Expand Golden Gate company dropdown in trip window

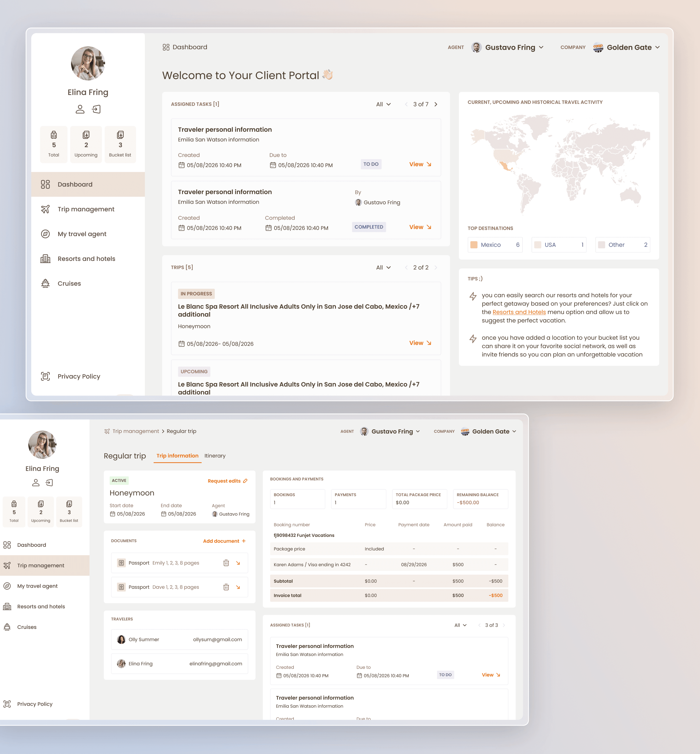tap(489, 432)
